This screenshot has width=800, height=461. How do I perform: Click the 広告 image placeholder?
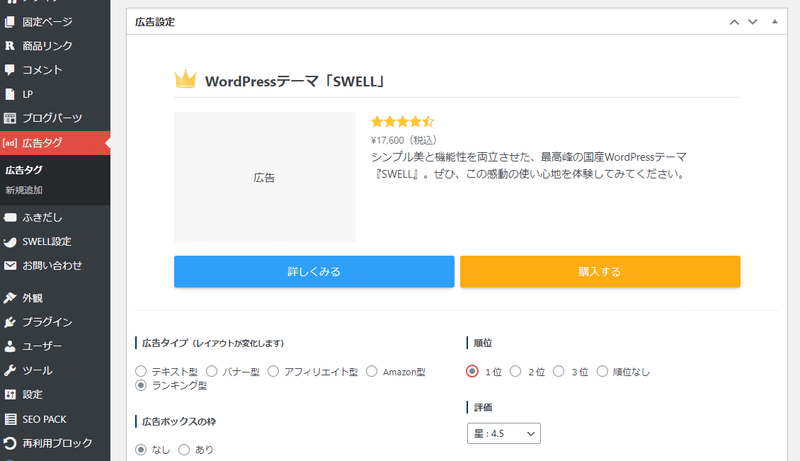coord(265,177)
